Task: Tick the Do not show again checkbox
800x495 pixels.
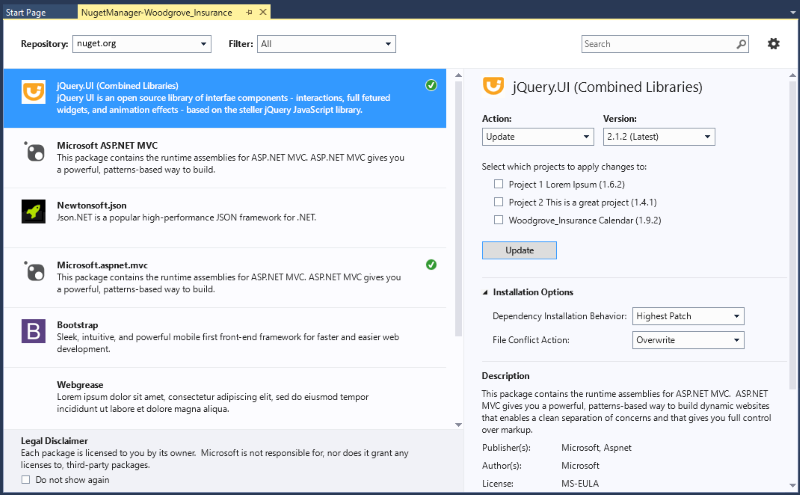Action: 26,480
